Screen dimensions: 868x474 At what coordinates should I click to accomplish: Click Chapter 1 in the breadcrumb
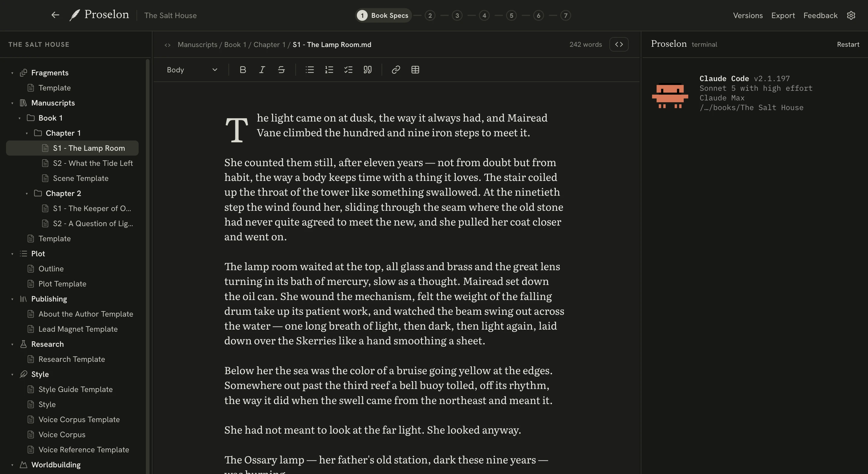coord(269,45)
